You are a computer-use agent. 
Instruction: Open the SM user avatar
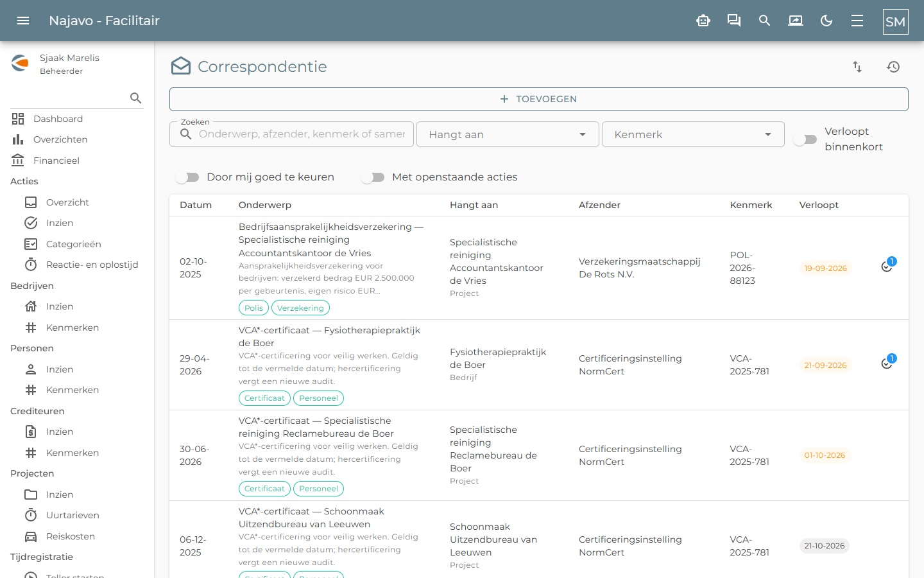[896, 22]
